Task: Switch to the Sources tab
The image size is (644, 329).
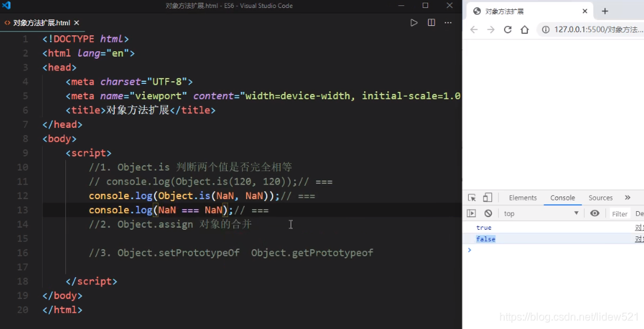Action: (601, 198)
